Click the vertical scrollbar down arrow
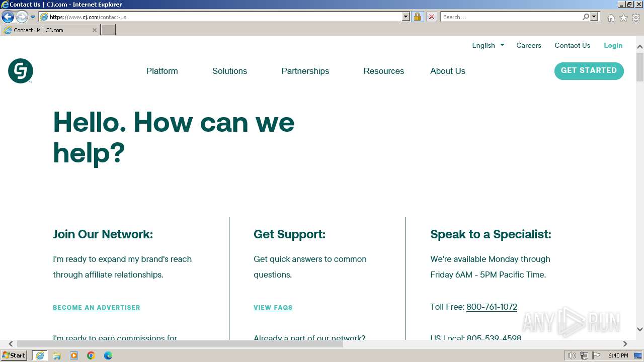Viewport: 644px width, 362px height. pos(640,329)
